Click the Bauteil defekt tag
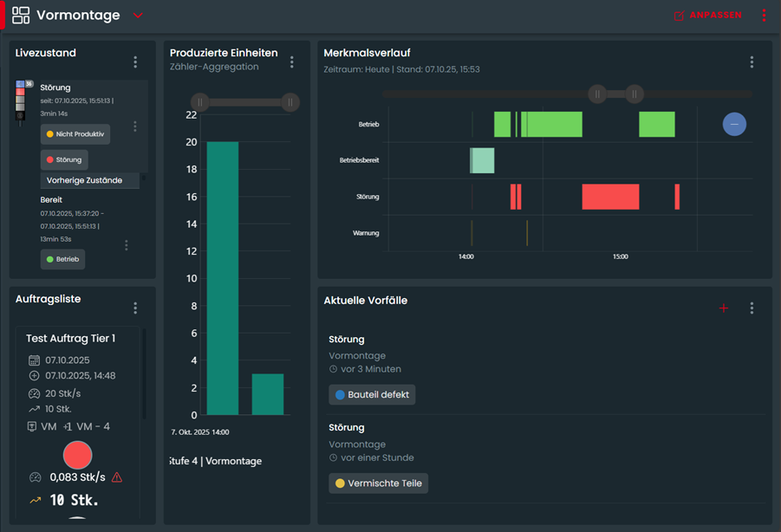The image size is (781, 532). 372,395
